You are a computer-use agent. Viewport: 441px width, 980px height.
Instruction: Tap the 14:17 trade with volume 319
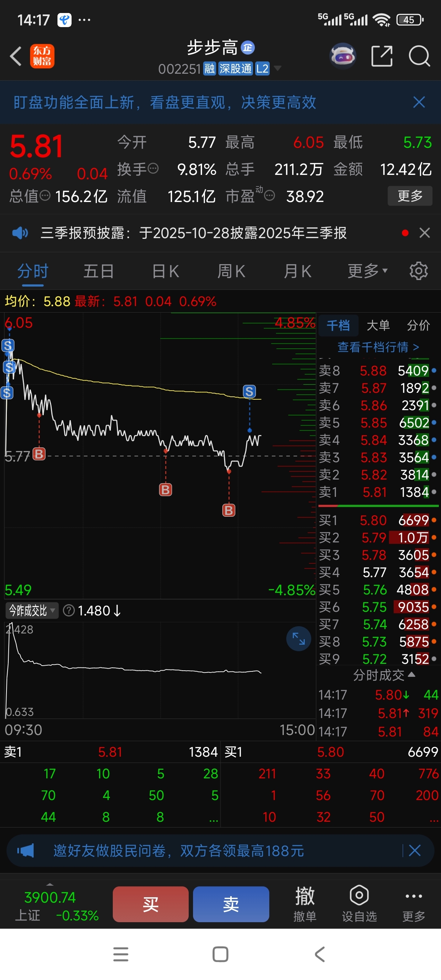coord(378,713)
